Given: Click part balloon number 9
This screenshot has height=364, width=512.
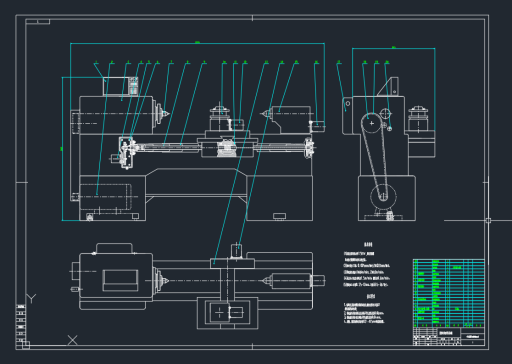Looking at the screenshot, I should (204, 62).
